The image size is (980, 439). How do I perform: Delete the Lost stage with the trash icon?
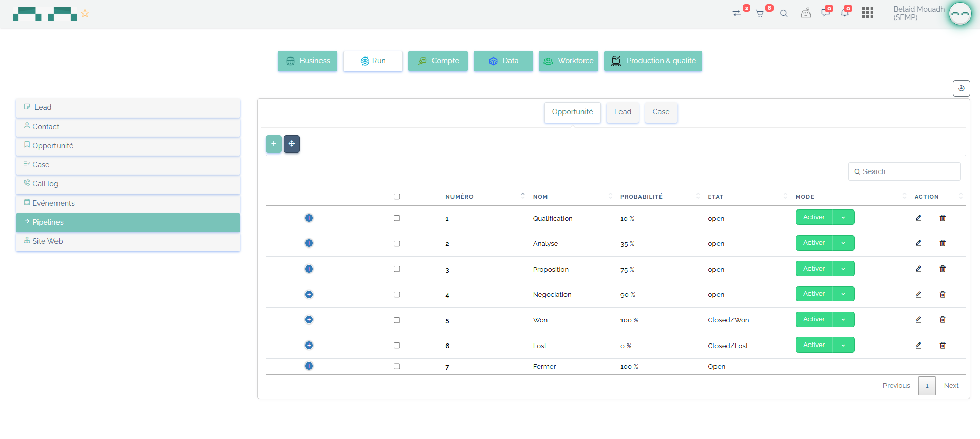(x=943, y=346)
